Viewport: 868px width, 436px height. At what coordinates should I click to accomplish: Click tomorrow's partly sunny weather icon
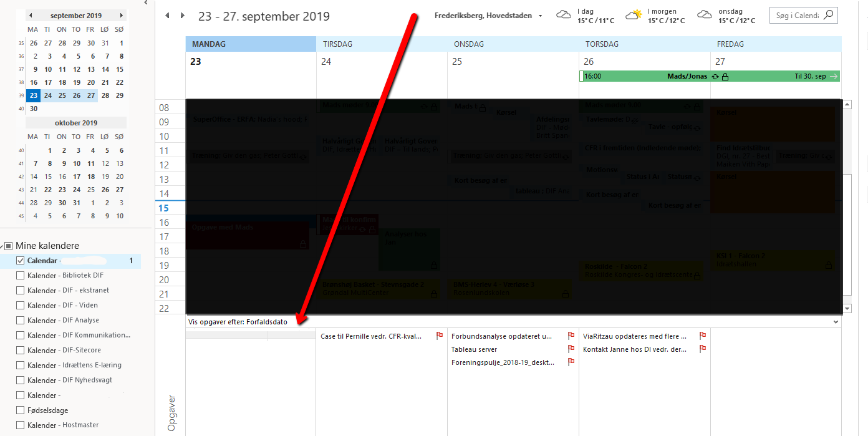point(634,14)
